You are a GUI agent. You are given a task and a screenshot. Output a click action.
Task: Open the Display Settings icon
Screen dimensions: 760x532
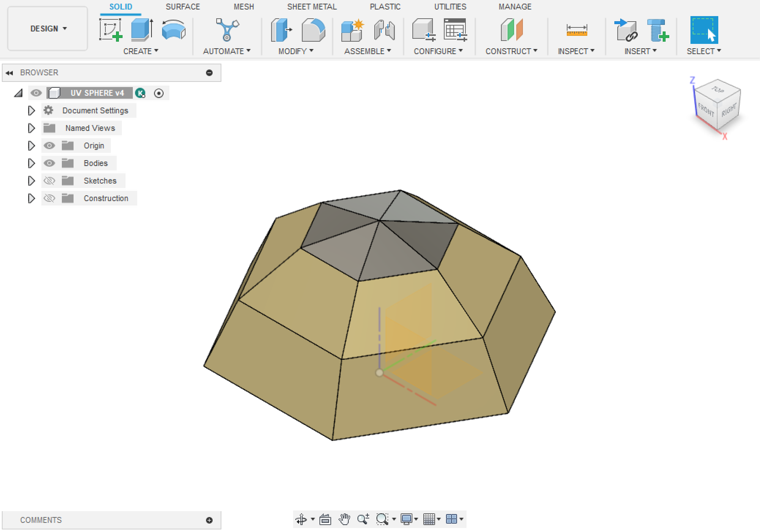pos(406,519)
